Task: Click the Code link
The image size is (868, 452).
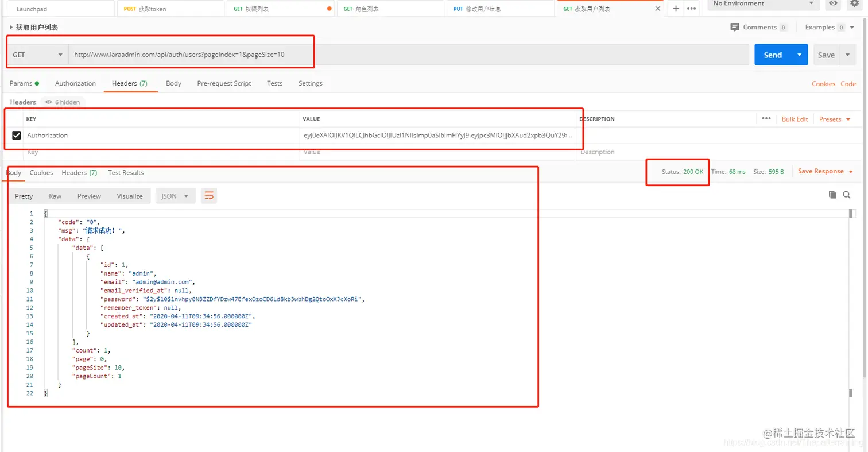Action: click(x=848, y=84)
